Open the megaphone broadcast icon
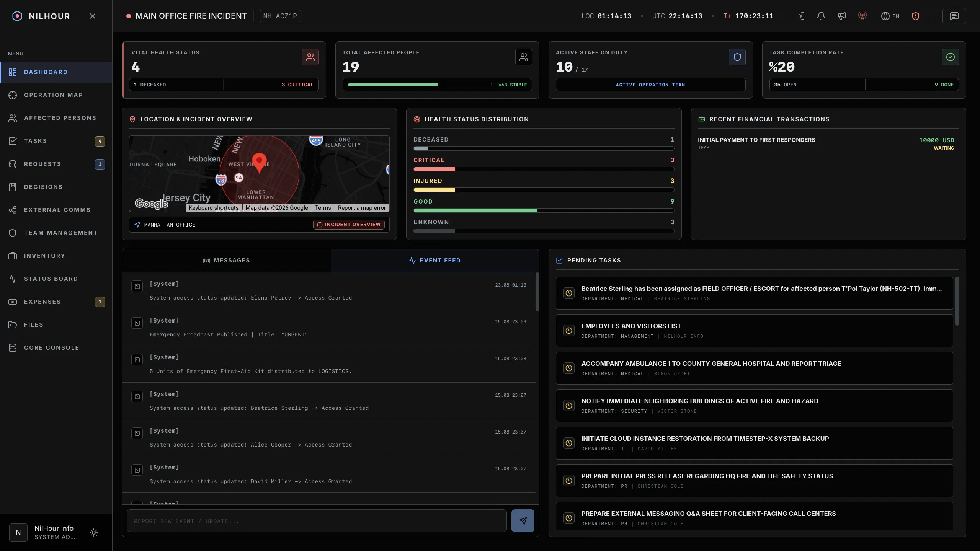This screenshot has width=980, height=551. coord(842,16)
